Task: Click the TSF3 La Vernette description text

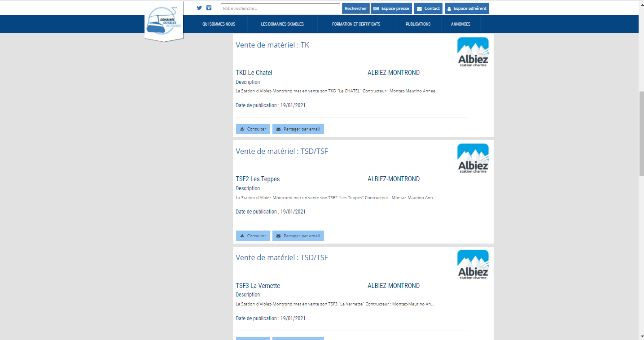Action: (335, 304)
